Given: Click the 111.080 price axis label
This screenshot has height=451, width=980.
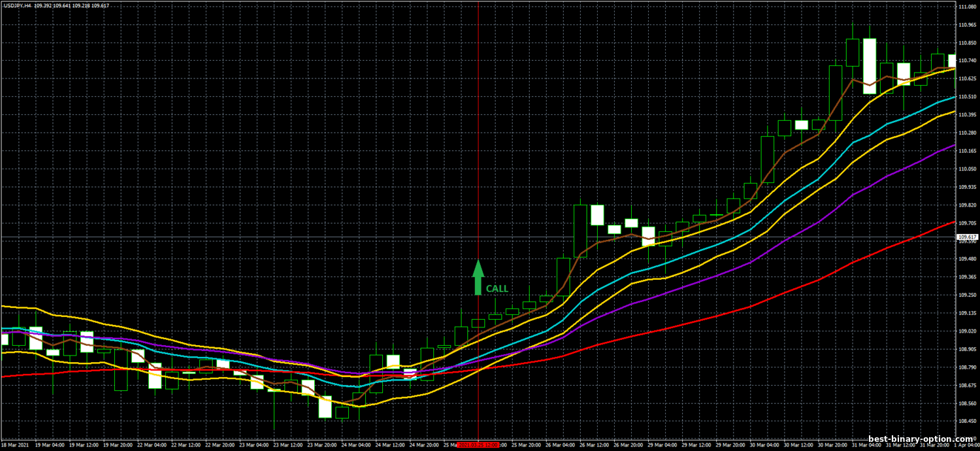Looking at the screenshot, I should click(x=966, y=7).
